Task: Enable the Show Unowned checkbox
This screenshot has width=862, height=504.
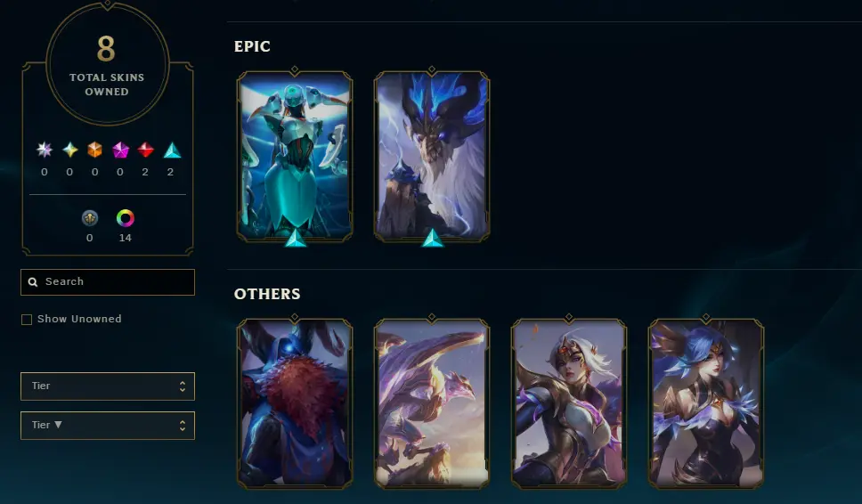Action: click(27, 320)
